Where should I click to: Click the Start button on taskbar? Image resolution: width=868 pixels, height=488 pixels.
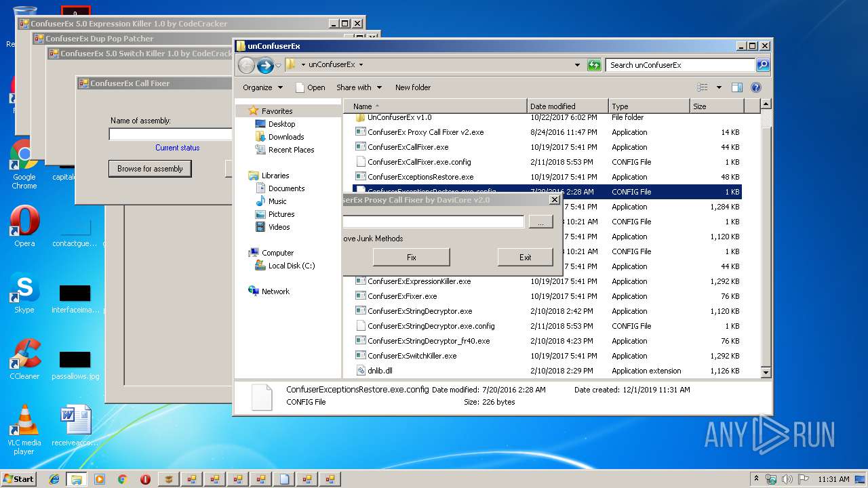(x=19, y=479)
